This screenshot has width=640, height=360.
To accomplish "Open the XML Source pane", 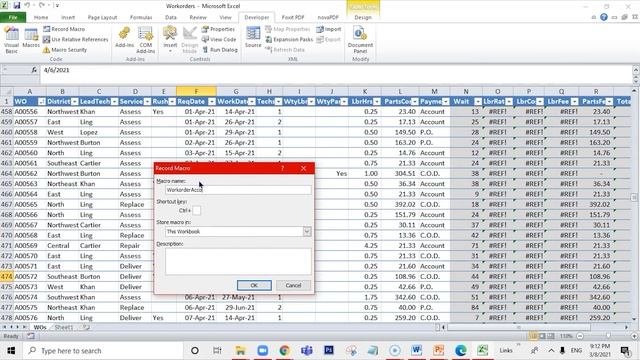I will point(253,37).
